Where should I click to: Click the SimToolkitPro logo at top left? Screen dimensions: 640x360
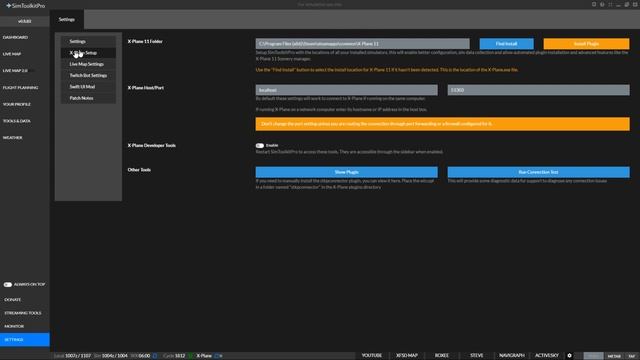click(25, 6)
